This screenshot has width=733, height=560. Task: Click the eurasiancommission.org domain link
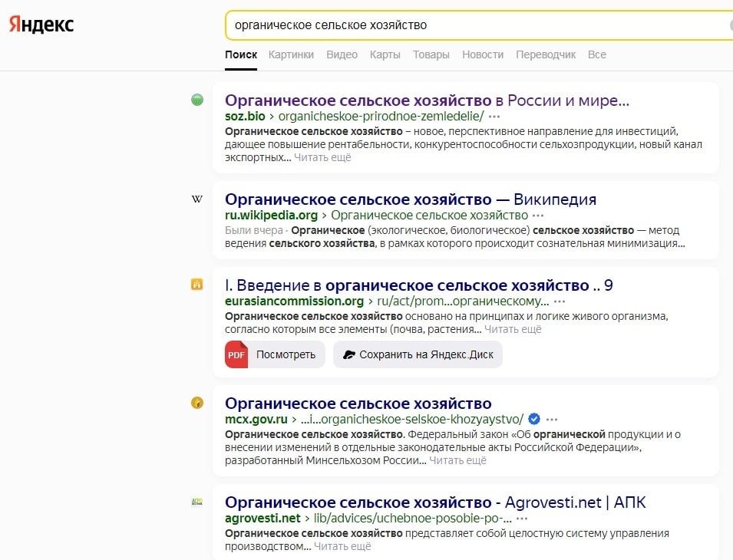[x=294, y=301]
